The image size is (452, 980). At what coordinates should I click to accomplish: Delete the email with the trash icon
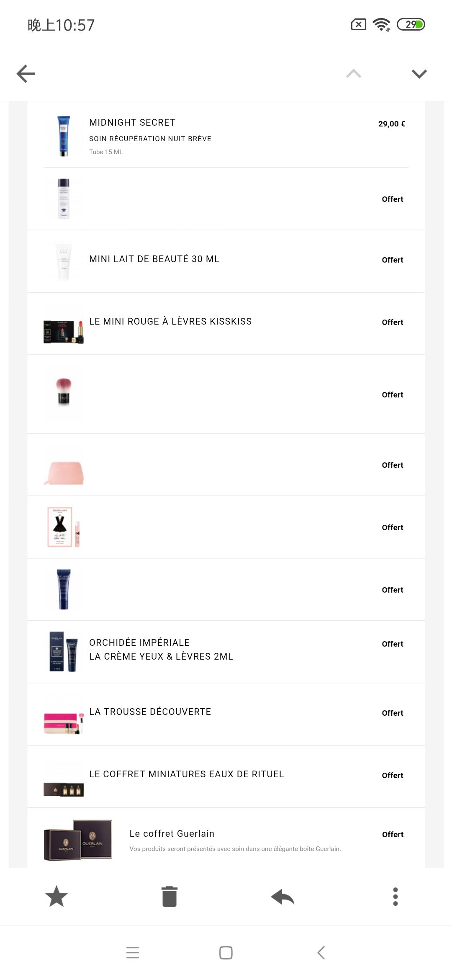(169, 897)
